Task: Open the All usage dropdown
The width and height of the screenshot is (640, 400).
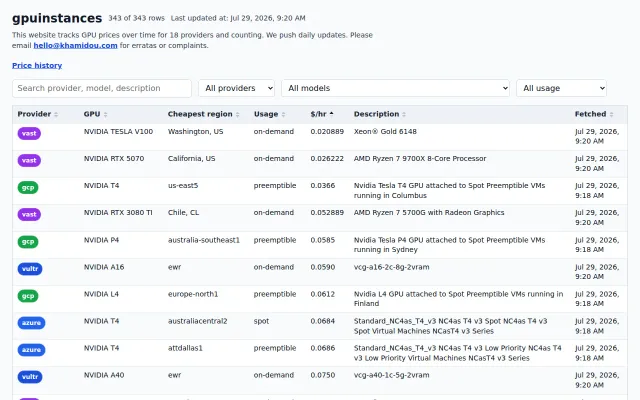Action: point(561,88)
